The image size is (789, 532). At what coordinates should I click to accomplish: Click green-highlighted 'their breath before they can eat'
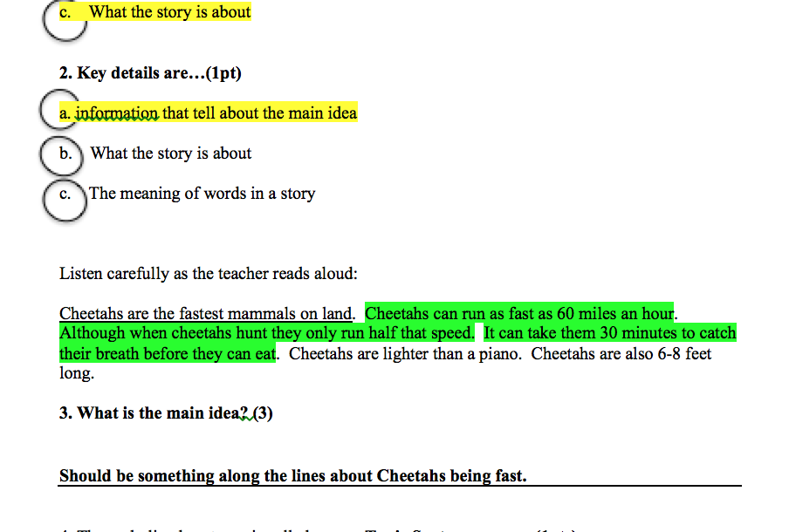click(x=168, y=353)
